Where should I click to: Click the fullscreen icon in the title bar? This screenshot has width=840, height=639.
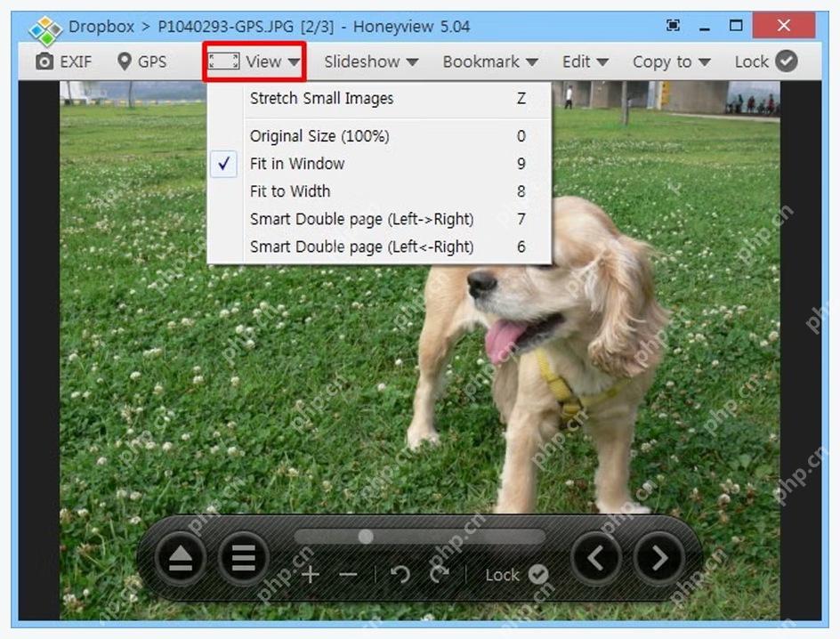tap(673, 26)
